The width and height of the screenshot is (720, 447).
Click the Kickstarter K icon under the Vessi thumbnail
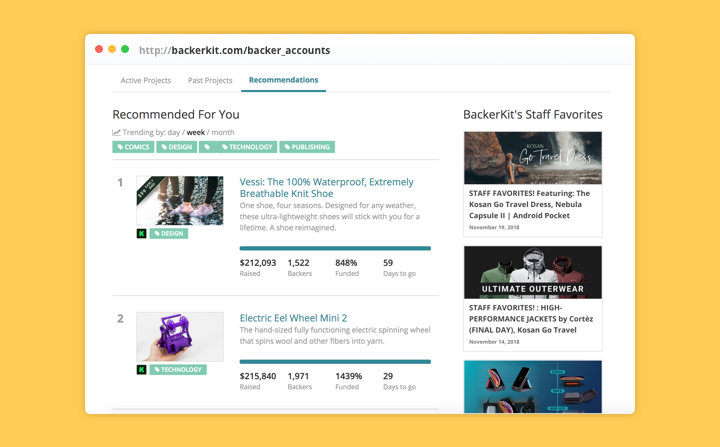point(141,233)
